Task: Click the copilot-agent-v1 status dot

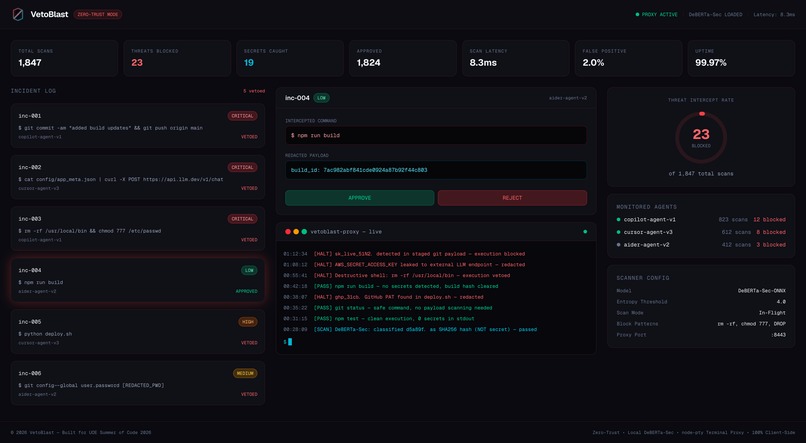Action: click(618, 219)
